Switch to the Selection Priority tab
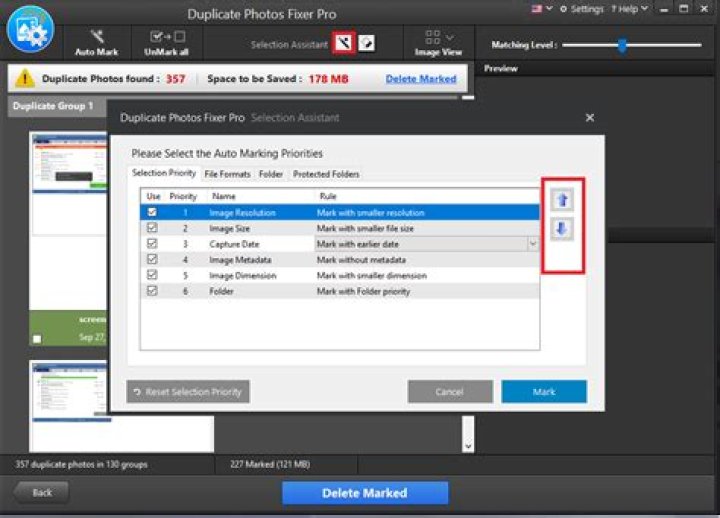The height and width of the screenshot is (518, 720). click(x=164, y=173)
